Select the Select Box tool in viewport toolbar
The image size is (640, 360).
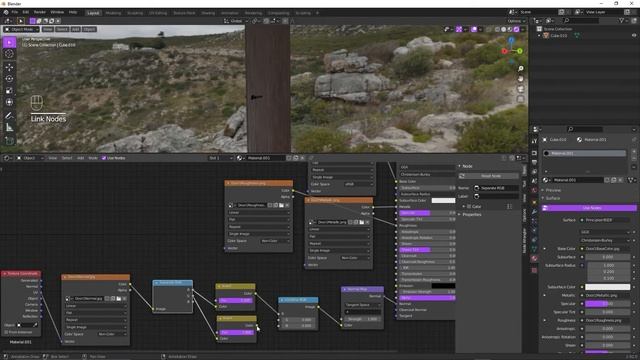[x=9, y=42]
